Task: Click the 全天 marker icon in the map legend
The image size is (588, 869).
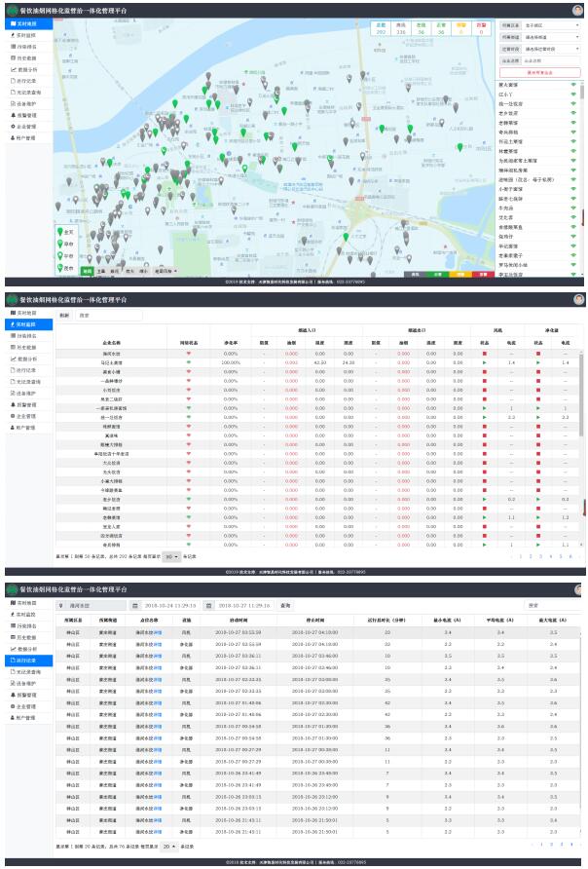Action: point(59,232)
